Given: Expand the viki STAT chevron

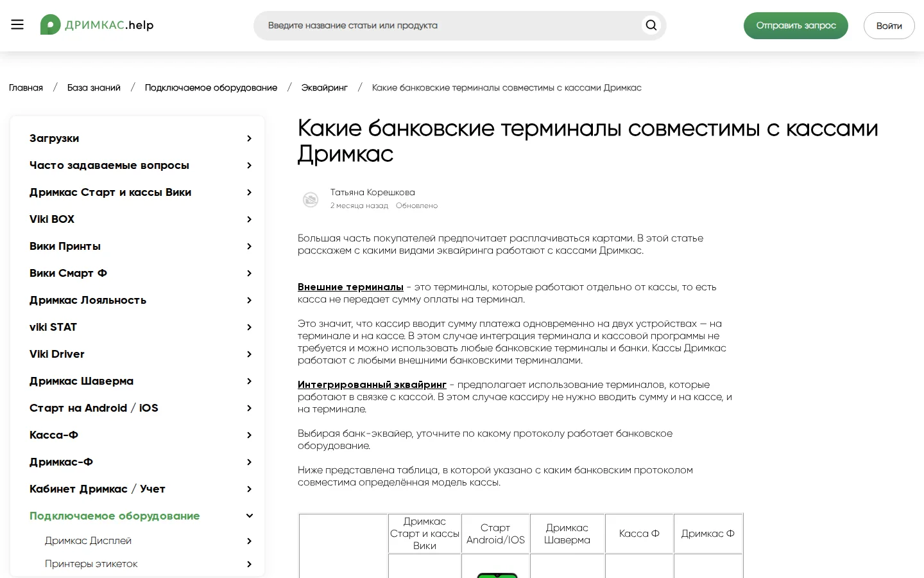Looking at the screenshot, I should click(x=249, y=328).
